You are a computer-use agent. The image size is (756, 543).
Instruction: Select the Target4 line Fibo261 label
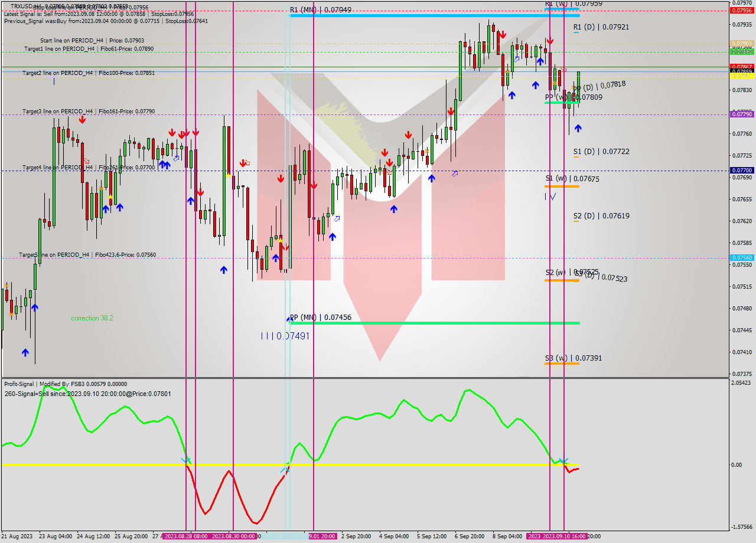pyautogui.click(x=89, y=168)
